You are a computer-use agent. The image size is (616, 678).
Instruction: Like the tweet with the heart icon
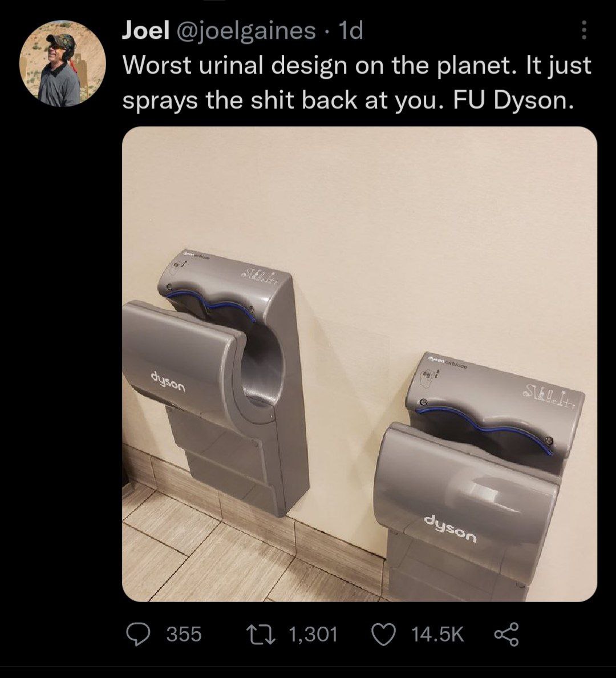[384, 633]
